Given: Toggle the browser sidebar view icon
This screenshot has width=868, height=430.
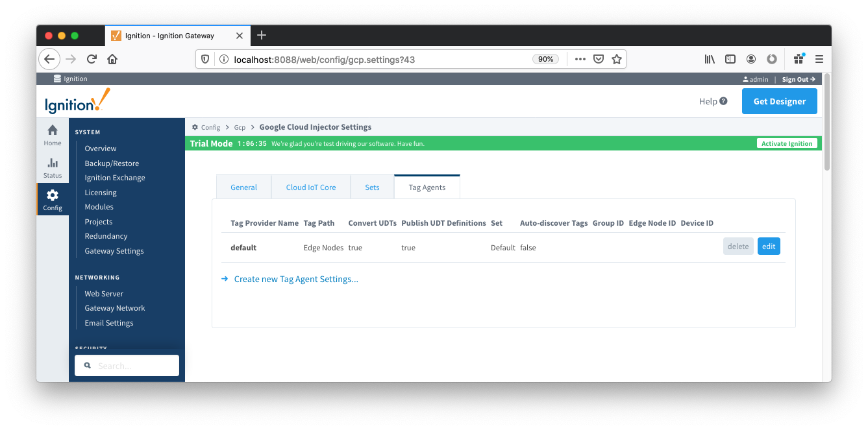Looking at the screenshot, I should [730, 59].
